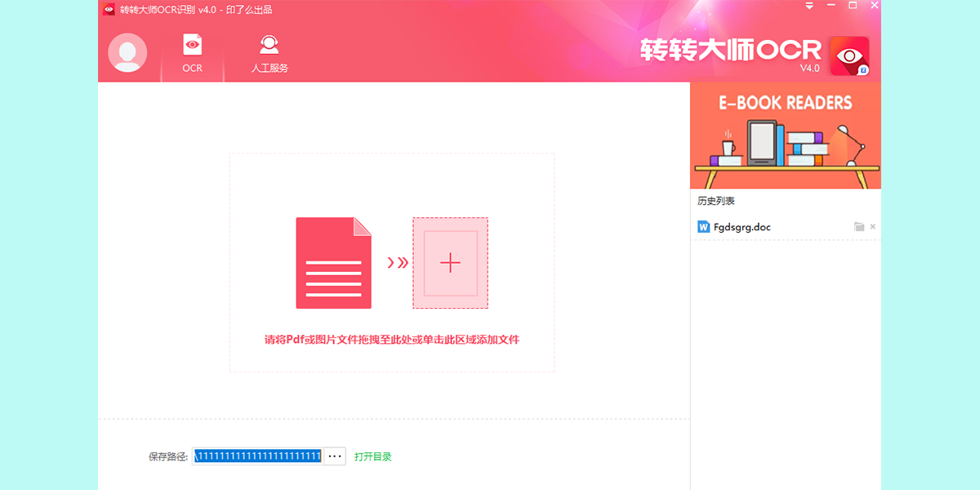This screenshot has height=490, width=980.
Task: Remove Fgdsgrg.doc from history list
Action: pyautogui.click(x=873, y=227)
